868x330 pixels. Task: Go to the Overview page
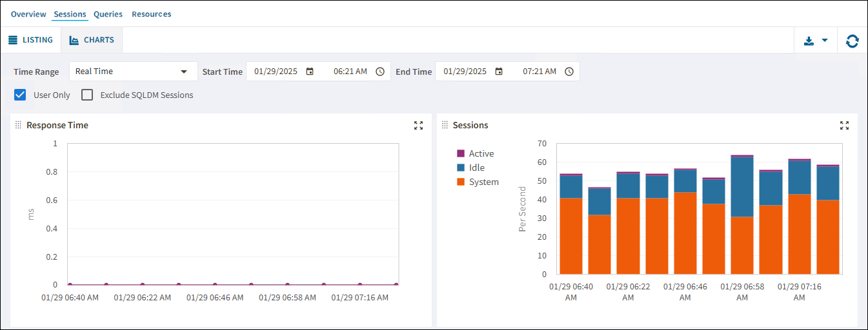click(x=28, y=14)
